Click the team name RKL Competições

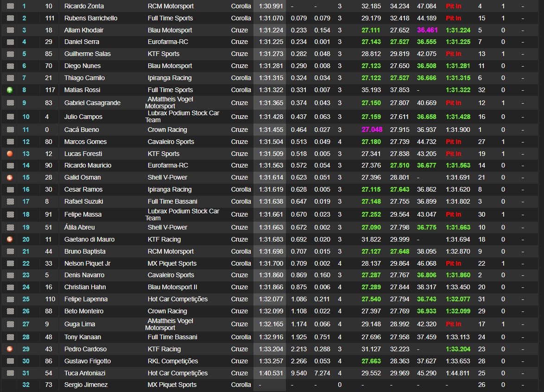coord(173,361)
